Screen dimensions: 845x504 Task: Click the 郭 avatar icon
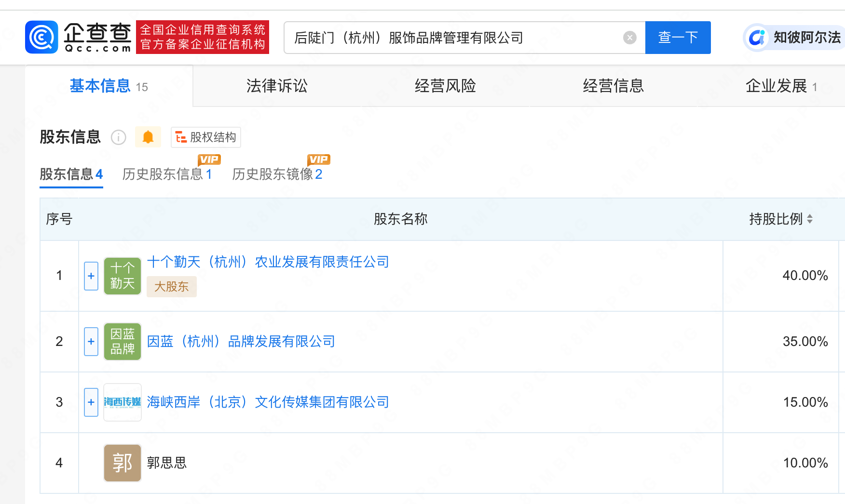pyautogui.click(x=123, y=463)
